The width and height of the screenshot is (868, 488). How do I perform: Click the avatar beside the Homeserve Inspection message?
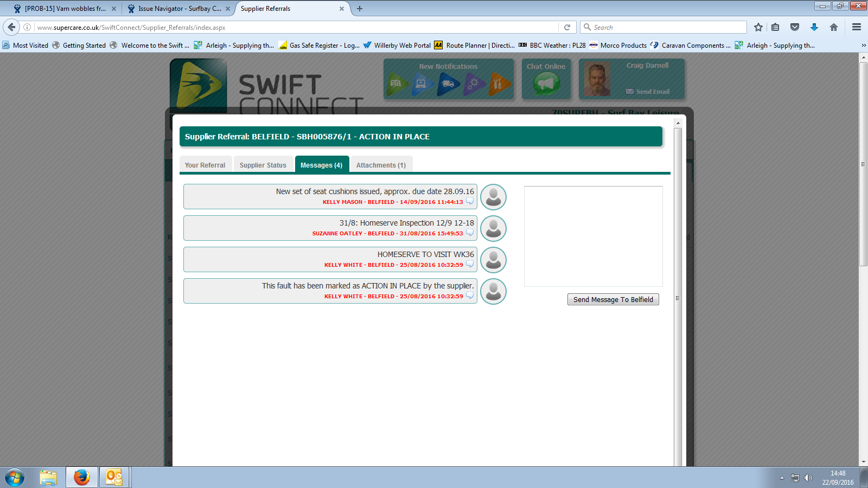point(493,228)
